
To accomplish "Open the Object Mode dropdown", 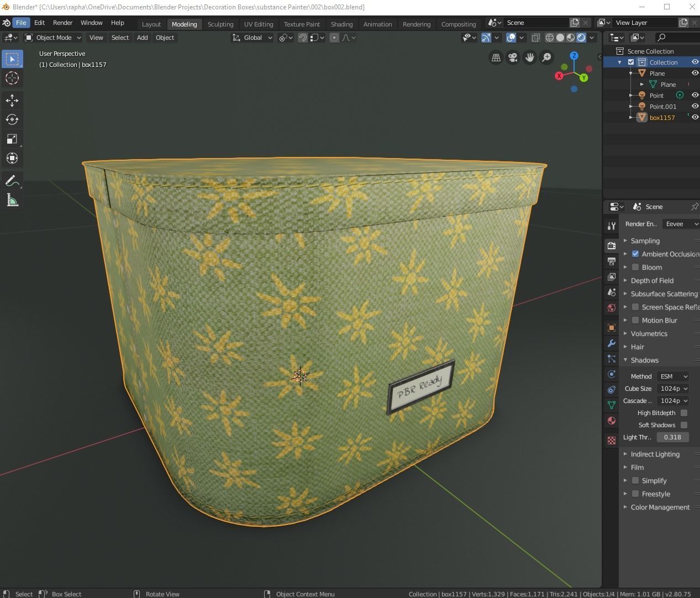I will [x=52, y=38].
